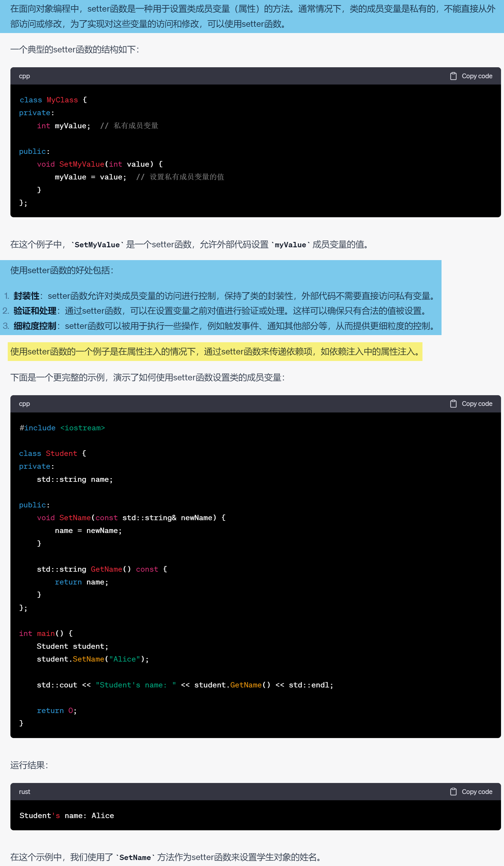Click the 'std::string name;' line
The height and width of the screenshot is (866, 504).
(x=75, y=479)
